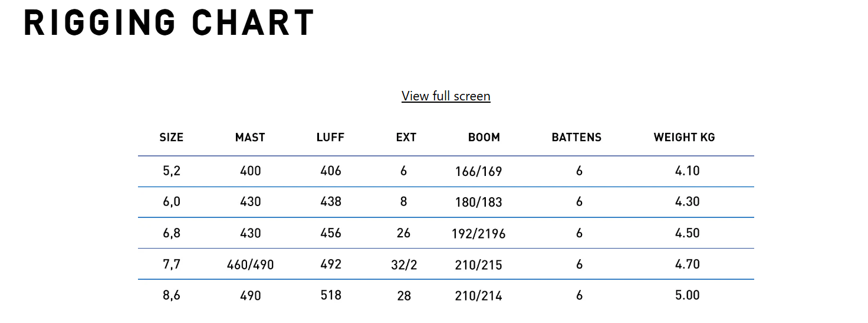
Task: Click the EXT column header
Action: click(x=406, y=138)
